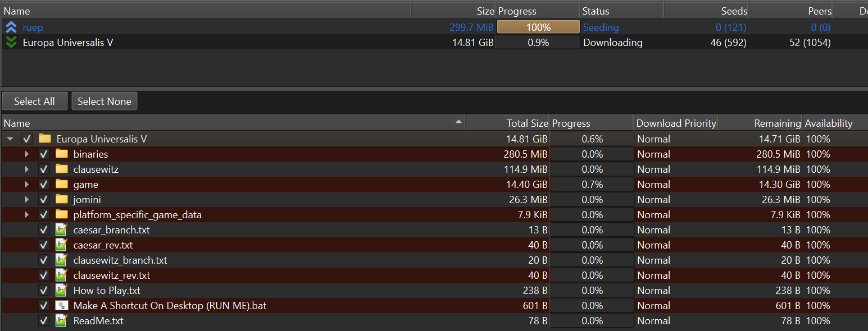
Task: Click the 0.9% progress bar of Europa Universalis V torrent
Action: [538, 42]
